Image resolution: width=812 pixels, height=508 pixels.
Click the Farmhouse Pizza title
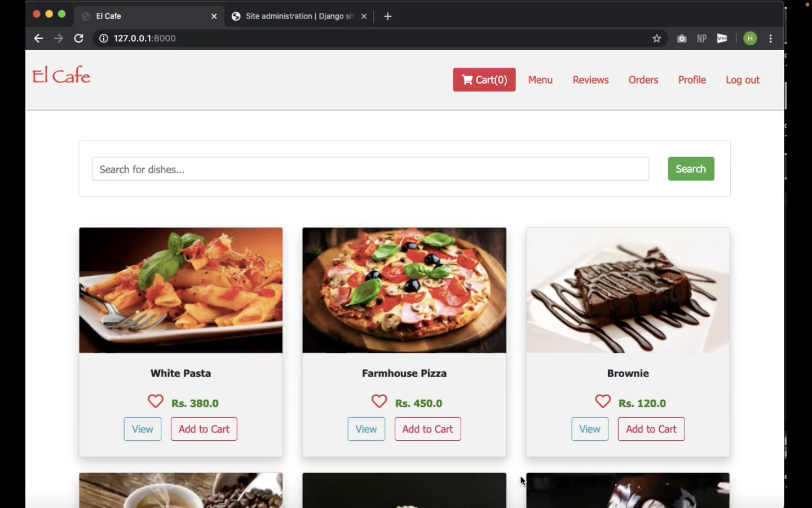404,373
